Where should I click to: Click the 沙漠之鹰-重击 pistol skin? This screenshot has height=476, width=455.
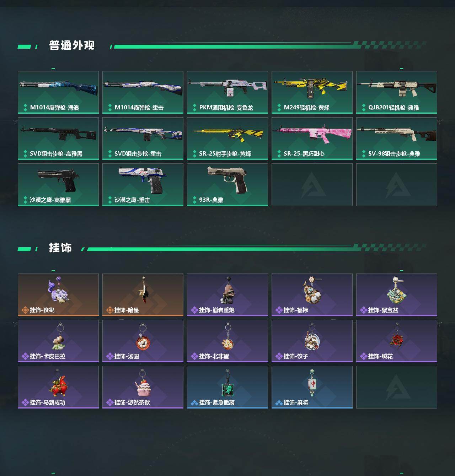pyautogui.click(x=143, y=185)
